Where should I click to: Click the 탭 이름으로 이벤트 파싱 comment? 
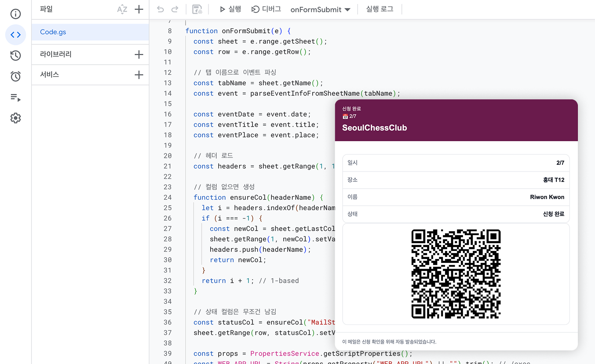click(x=235, y=73)
